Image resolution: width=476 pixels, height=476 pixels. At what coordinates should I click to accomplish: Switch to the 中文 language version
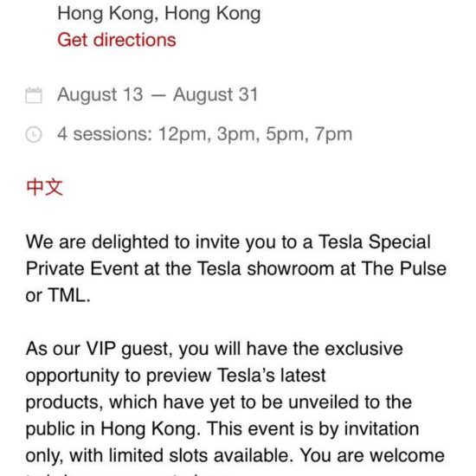[x=45, y=187]
